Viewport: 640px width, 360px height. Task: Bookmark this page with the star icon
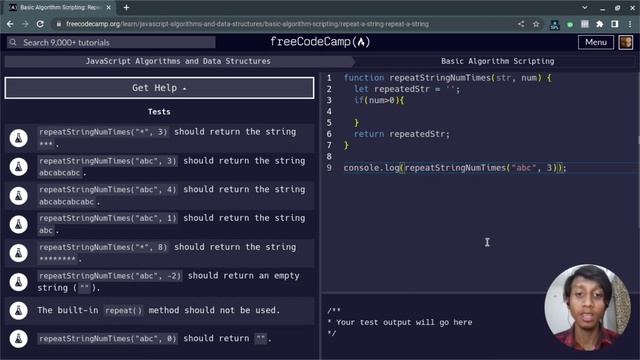(536, 24)
